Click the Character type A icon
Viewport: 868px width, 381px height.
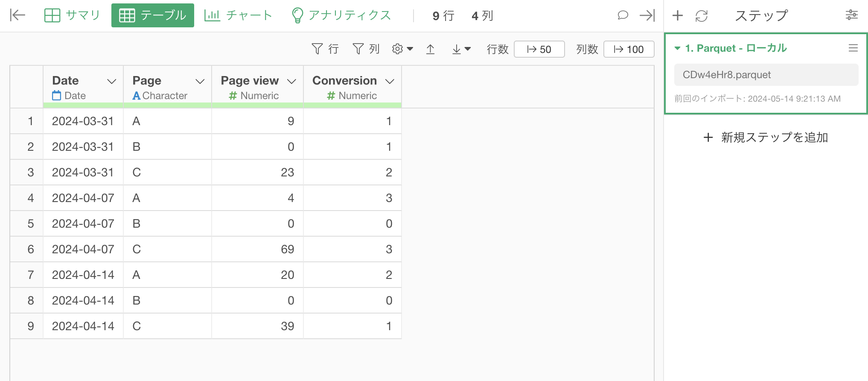[x=137, y=96]
